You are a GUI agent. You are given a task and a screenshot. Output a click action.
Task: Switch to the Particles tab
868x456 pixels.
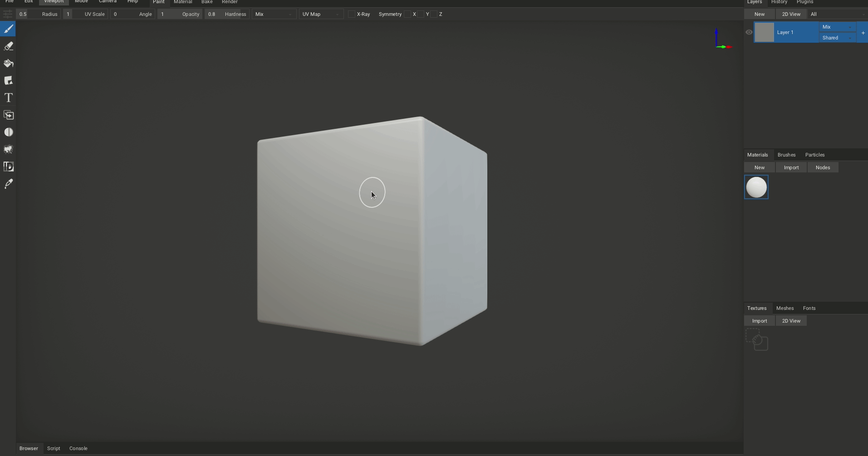point(815,155)
